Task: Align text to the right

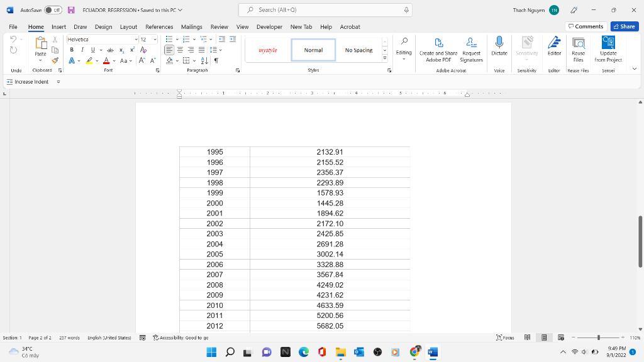Action: [191, 50]
